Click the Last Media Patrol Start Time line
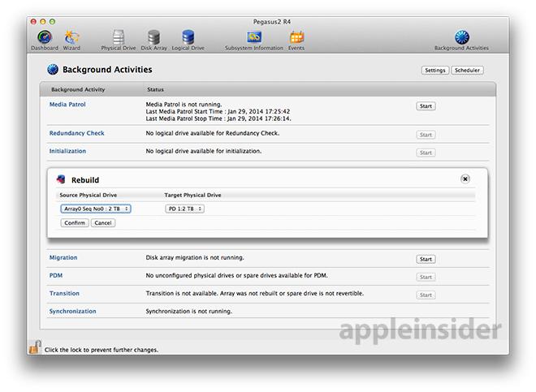 point(218,111)
